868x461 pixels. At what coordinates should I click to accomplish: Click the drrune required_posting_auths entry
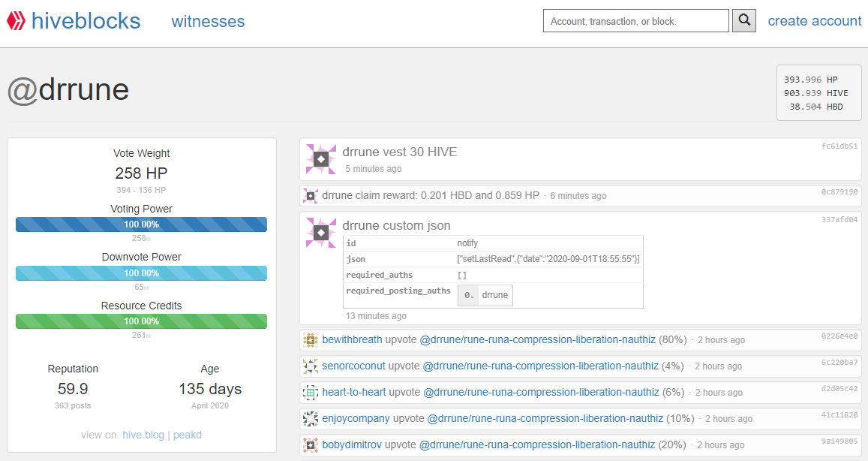point(485,295)
